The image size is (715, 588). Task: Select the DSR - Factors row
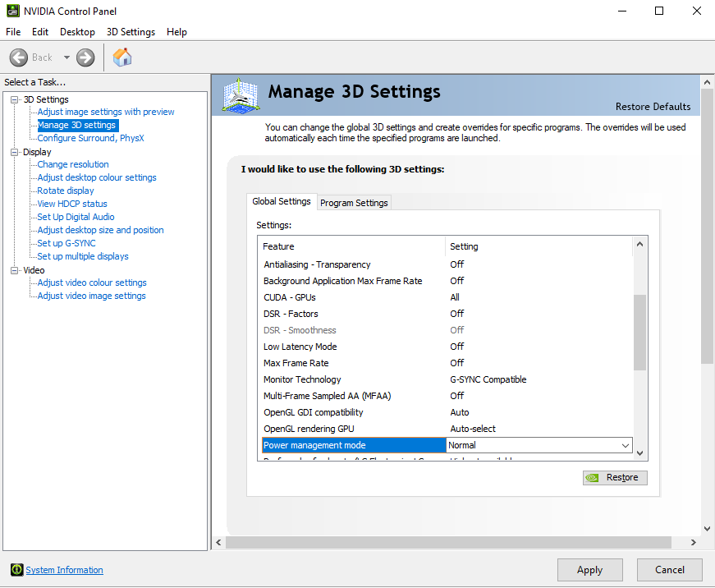point(447,314)
